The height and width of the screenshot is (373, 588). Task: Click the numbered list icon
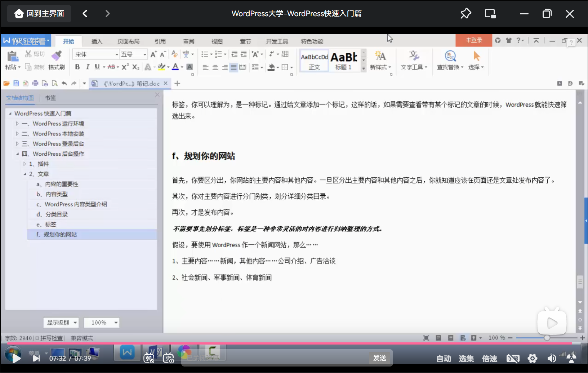(x=218, y=54)
